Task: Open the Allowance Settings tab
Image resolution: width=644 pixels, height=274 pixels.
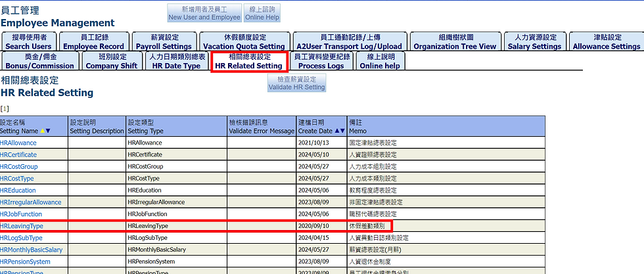Action: pyautogui.click(x=607, y=42)
